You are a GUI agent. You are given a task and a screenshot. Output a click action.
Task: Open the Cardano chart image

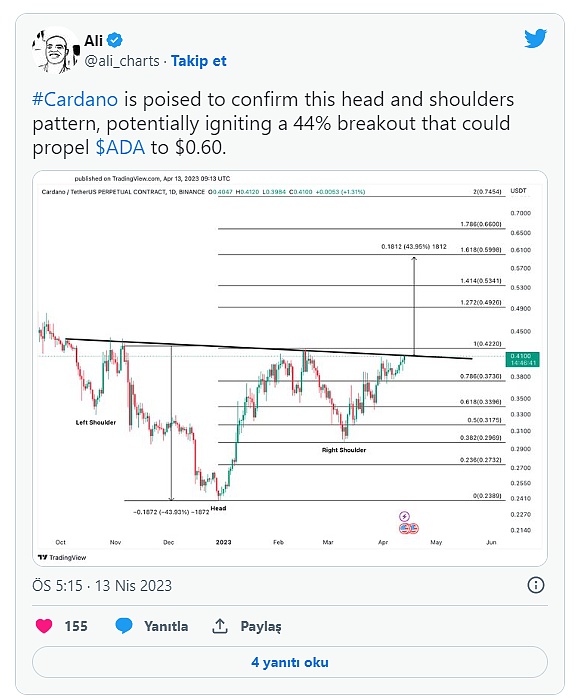pos(290,368)
